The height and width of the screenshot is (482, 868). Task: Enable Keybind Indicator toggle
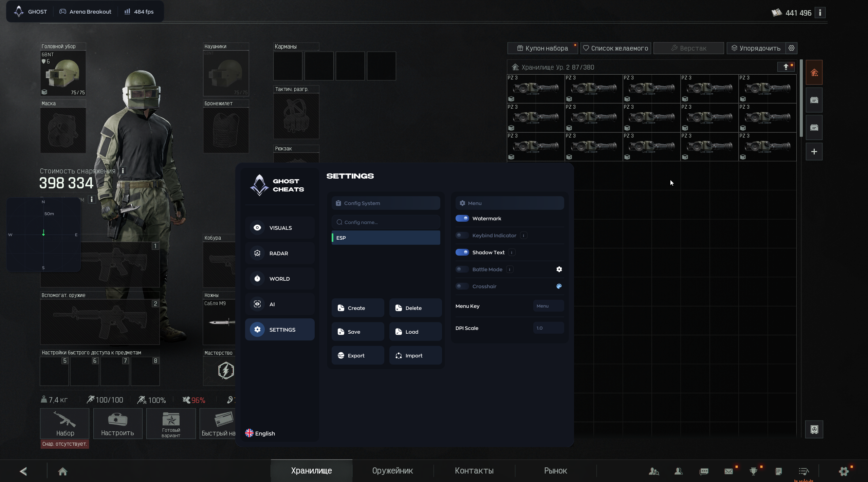(462, 235)
